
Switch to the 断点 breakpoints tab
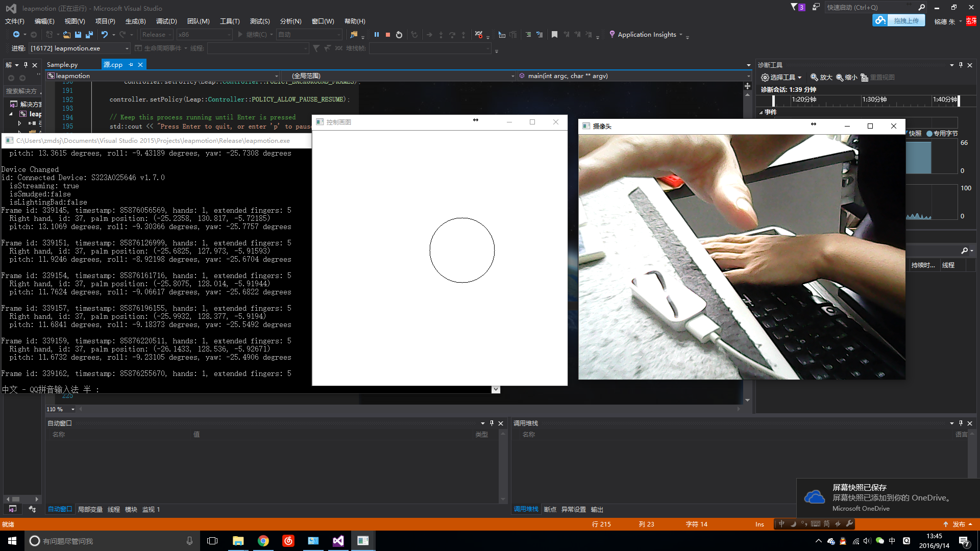click(550, 510)
